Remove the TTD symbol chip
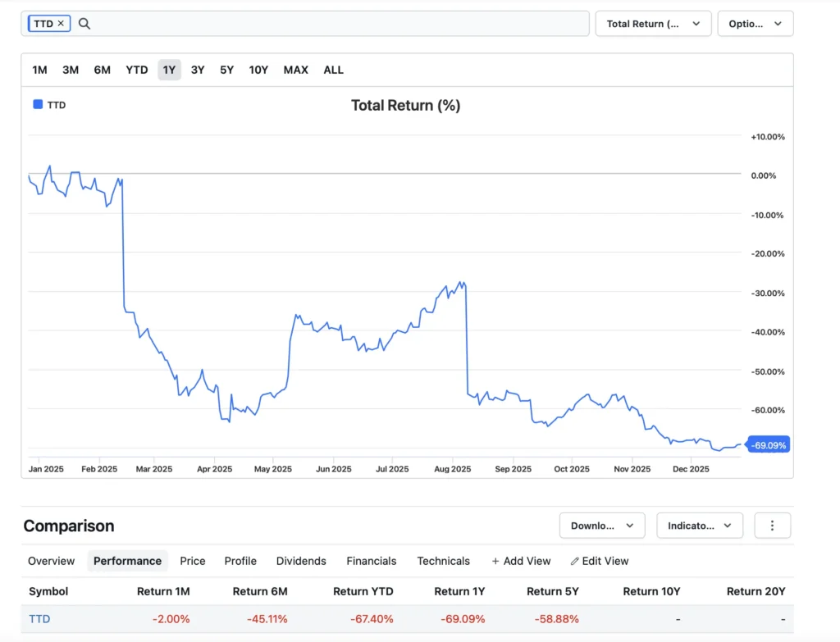 point(61,24)
